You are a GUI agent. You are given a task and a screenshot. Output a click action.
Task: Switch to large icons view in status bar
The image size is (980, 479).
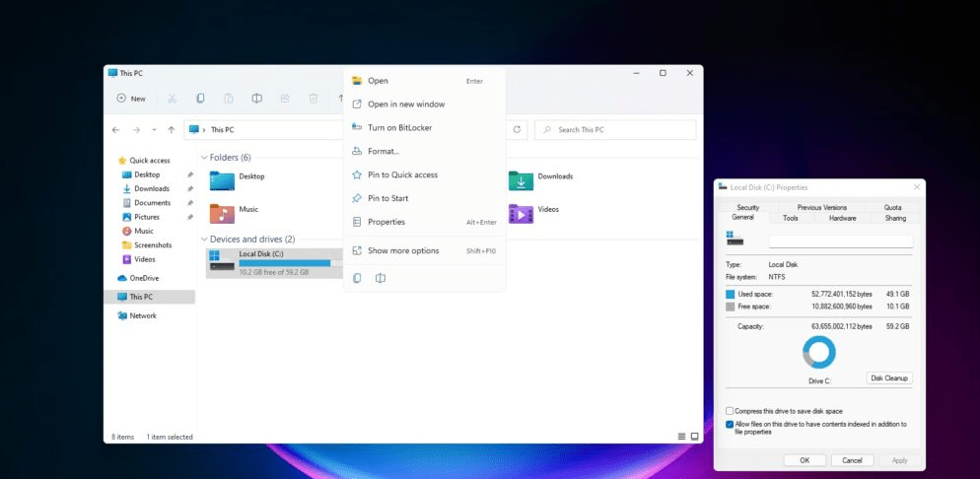point(694,437)
